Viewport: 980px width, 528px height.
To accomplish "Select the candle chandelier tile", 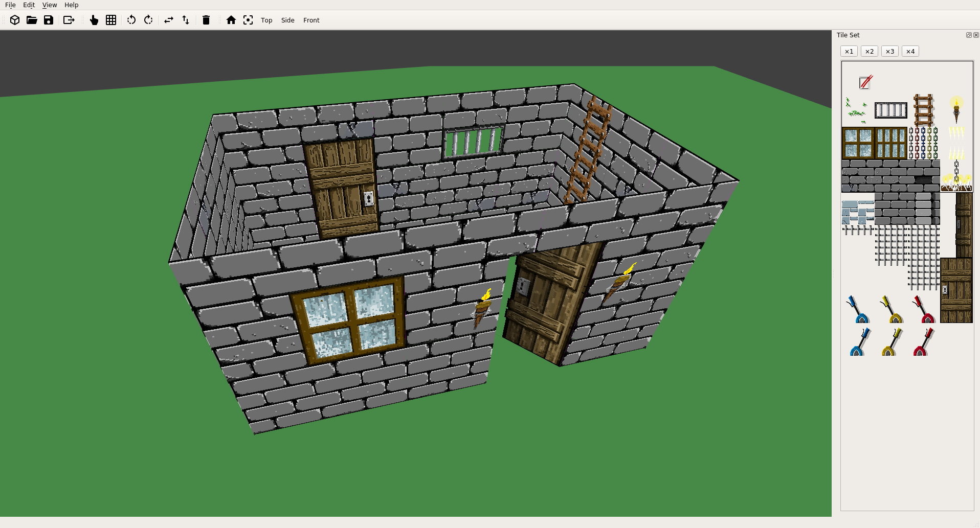I will point(956,176).
